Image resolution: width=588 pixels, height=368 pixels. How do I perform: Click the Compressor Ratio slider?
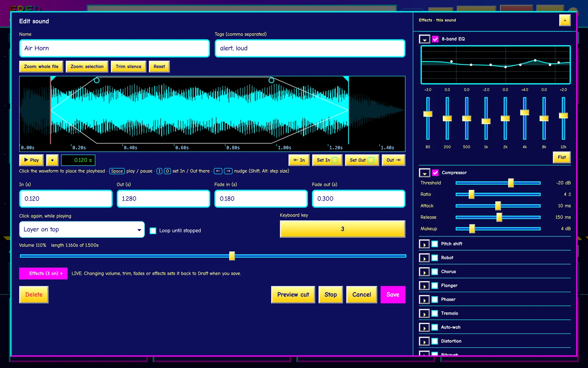(498, 194)
